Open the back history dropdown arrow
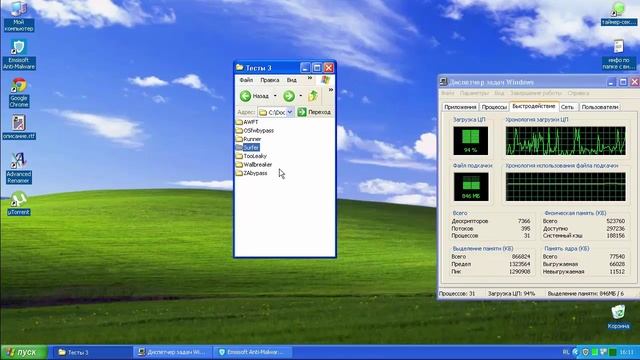The width and height of the screenshot is (640, 360). (x=275, y=96)
